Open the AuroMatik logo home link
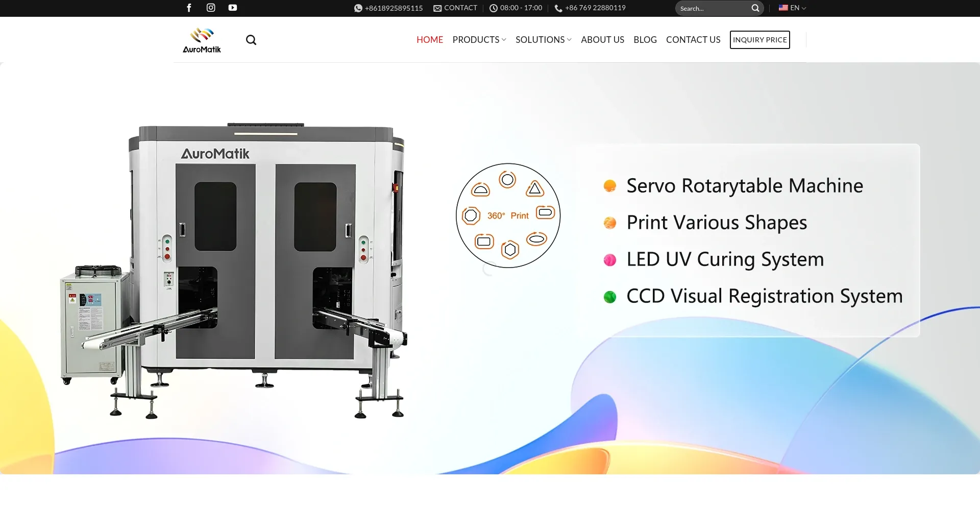 coord(202,40)
